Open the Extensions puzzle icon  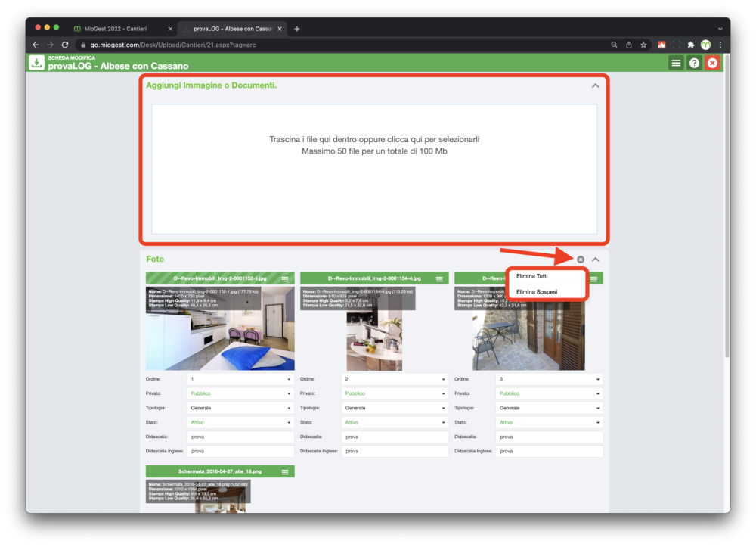pos(691,45)
